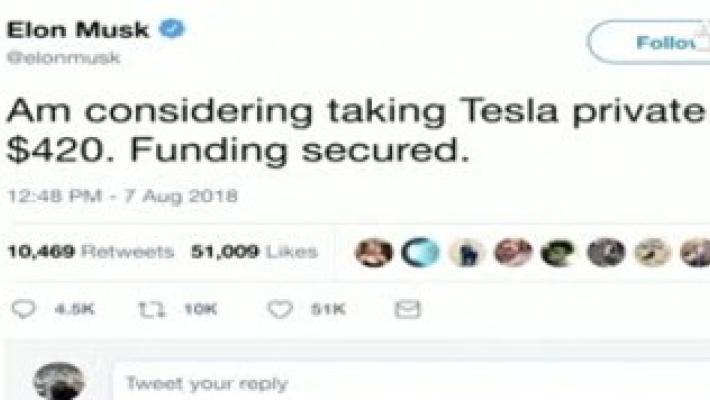Click your profile avatar beside reply box
Viewport: 710px width, 400px height.
coord(58,383)
